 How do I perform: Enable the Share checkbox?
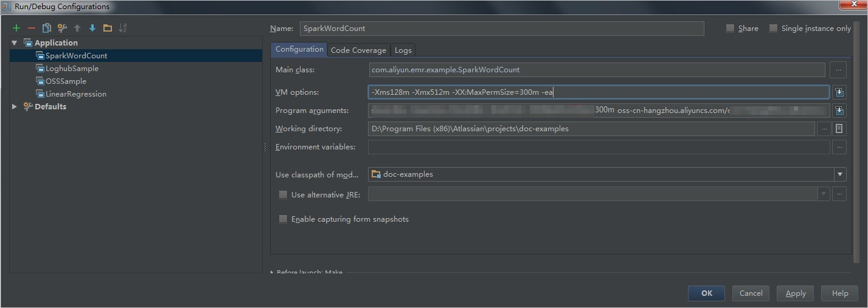pos(730,29)
